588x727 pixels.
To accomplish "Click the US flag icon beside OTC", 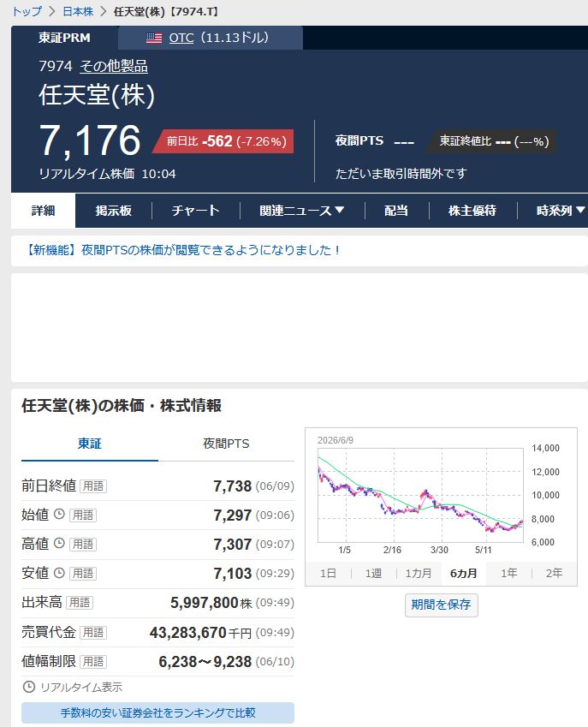I will 154,38.
